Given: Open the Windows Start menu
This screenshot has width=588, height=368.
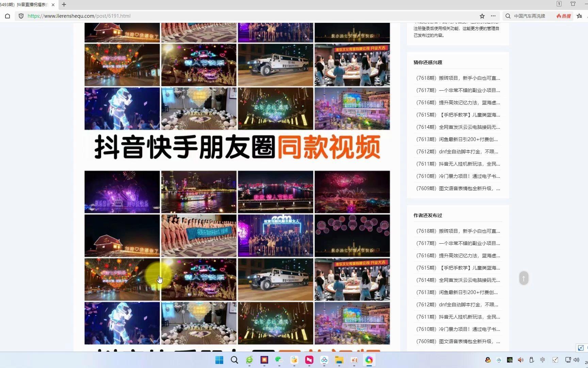Looking at the screenshot, I should point(219,360).
